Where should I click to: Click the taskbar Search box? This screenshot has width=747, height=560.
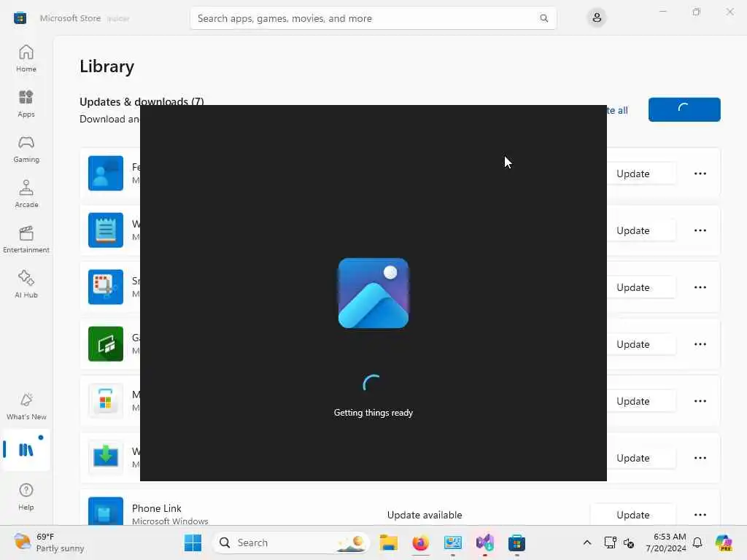[291, 542]
